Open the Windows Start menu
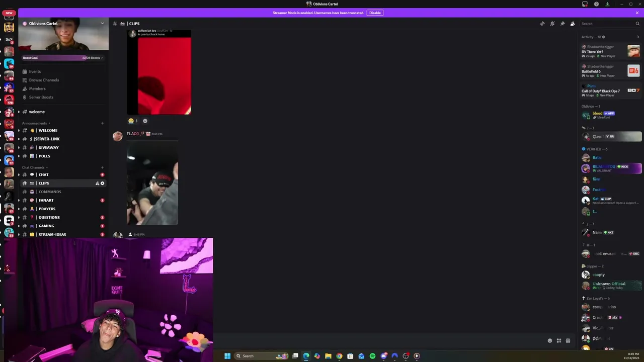The image size is (644, 362). 227,356
